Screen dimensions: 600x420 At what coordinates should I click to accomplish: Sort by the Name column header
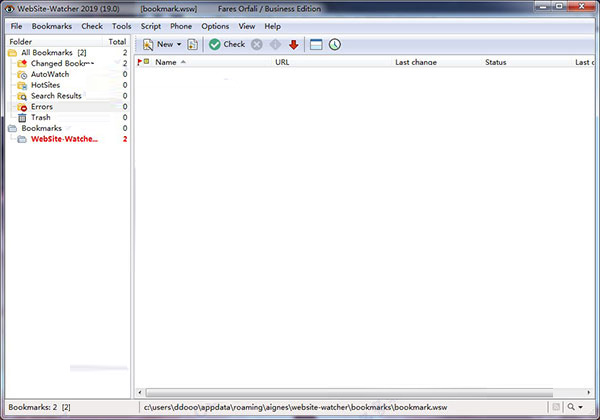pyautogui.click(x=166, y=62)
